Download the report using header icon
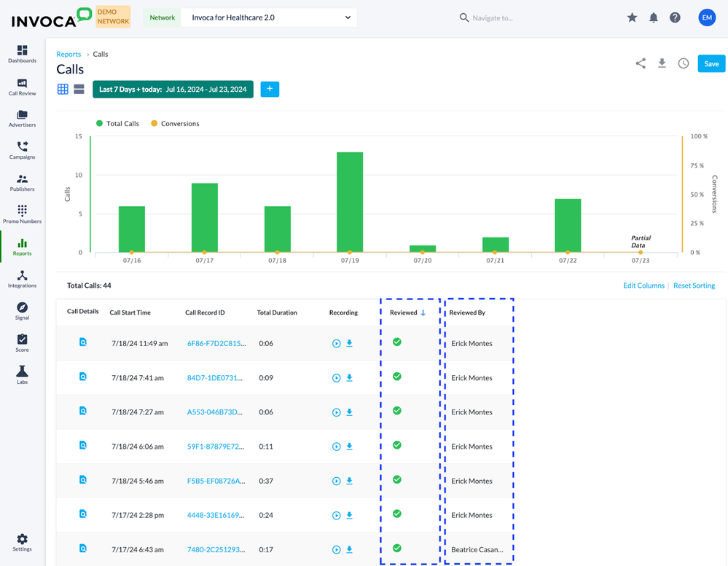 pyautogui.click(x=662, y=63)
